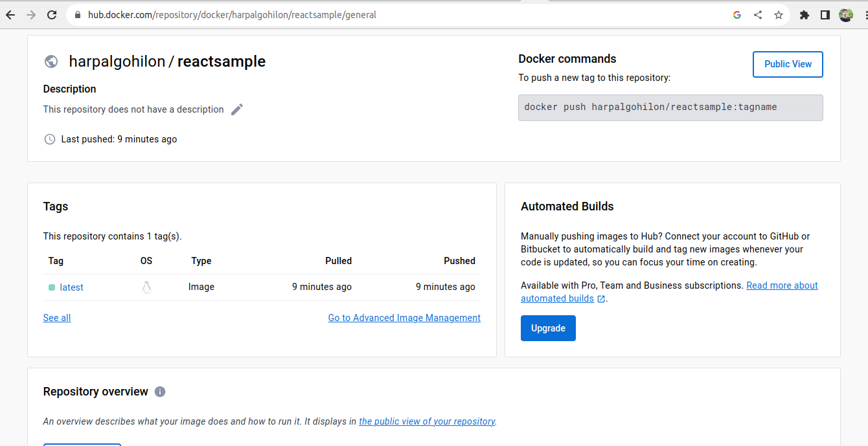The height and width of the screenshot is (446, 868).
Task: Click the external link icon after automated builds
Action: click(601, 299)
